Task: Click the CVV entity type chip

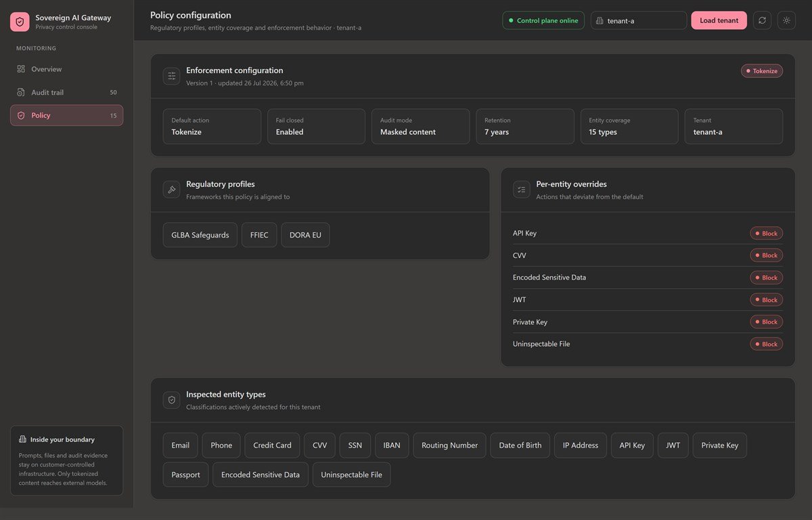Action: 319,446
